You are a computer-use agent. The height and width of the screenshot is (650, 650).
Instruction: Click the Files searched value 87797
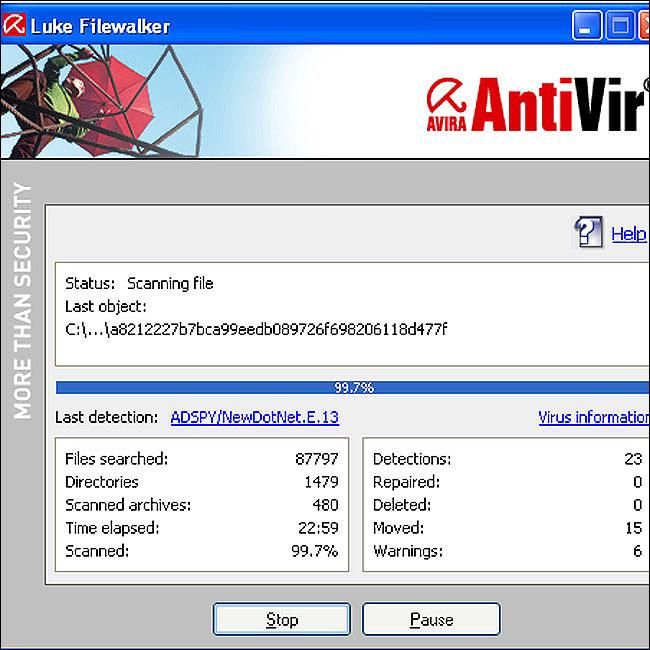pyautogui.click(x=317, y=459)
